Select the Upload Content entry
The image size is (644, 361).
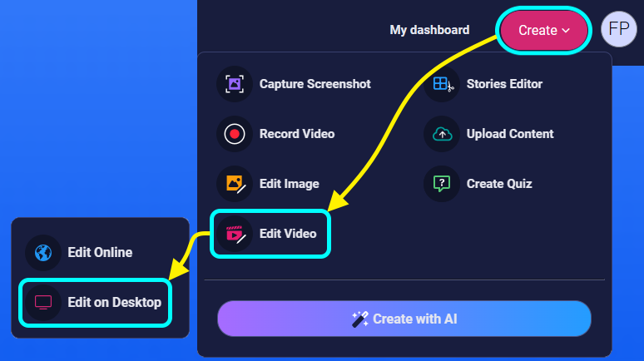point(510,134)
